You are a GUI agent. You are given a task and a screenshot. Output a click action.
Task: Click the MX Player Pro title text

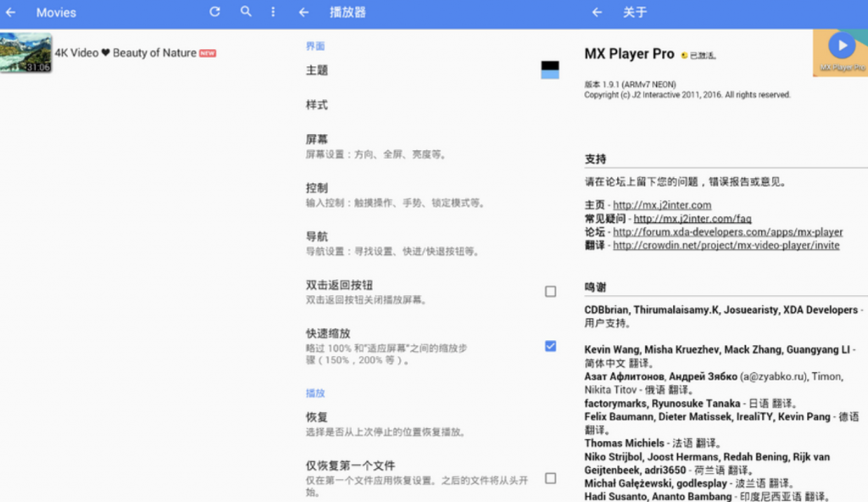click(630, 53)
